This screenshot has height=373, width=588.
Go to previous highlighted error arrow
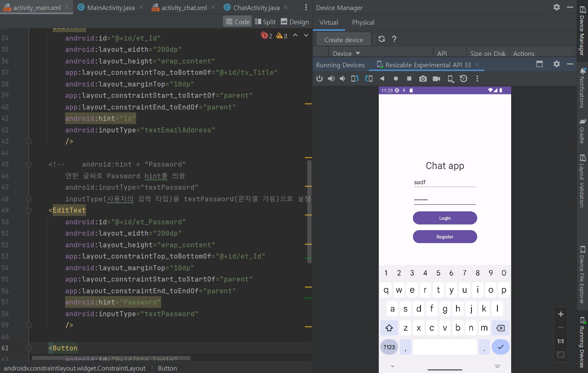coord(295,36)
